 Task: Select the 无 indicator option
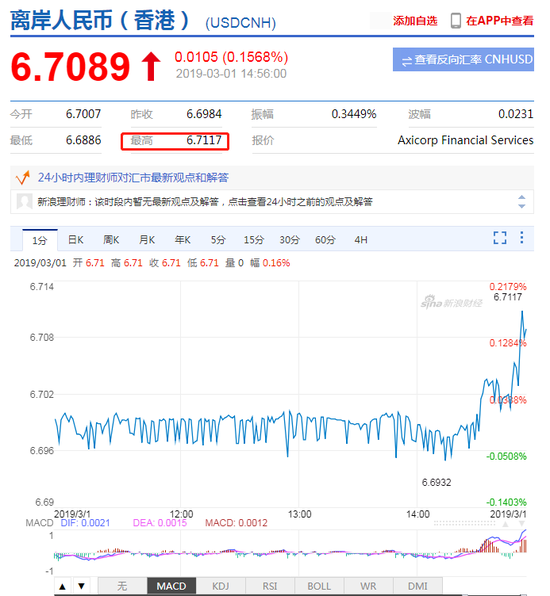pos(122,586)
